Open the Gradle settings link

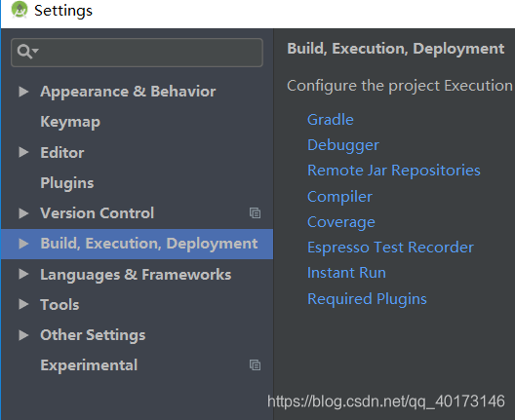(x=331, y=120)
